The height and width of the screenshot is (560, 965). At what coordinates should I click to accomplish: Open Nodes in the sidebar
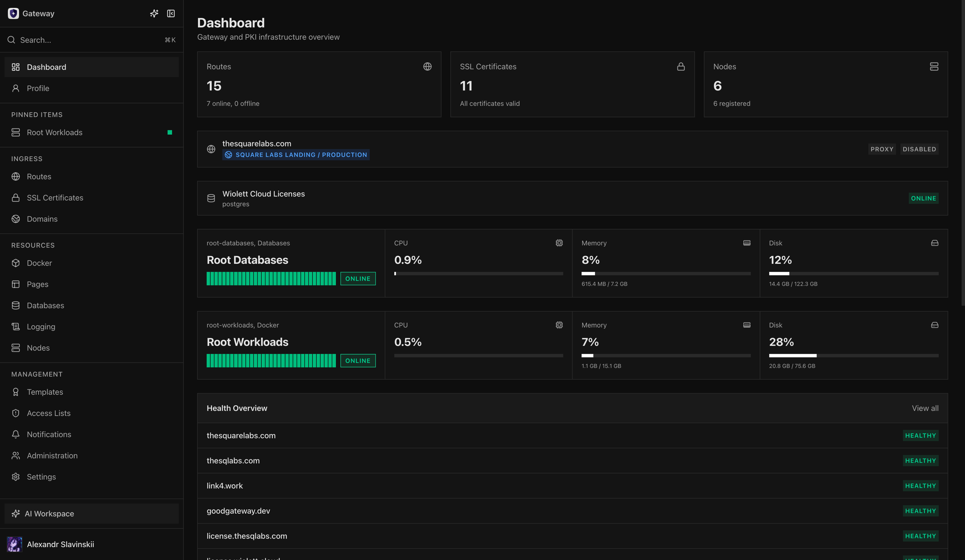click(x=92, y=348)
